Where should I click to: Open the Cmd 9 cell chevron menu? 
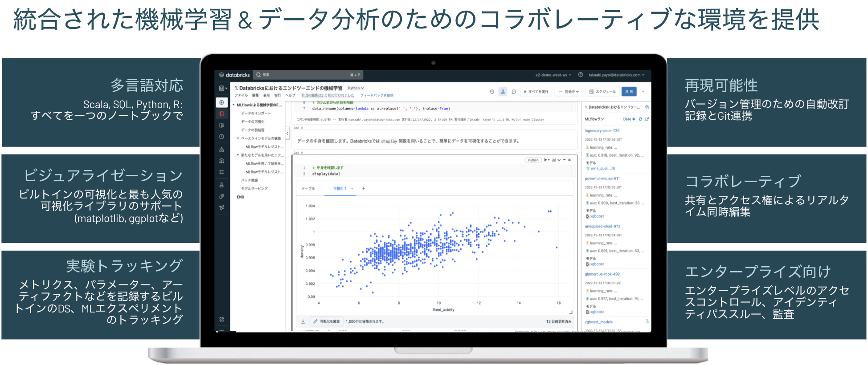(x=559, y=160)
